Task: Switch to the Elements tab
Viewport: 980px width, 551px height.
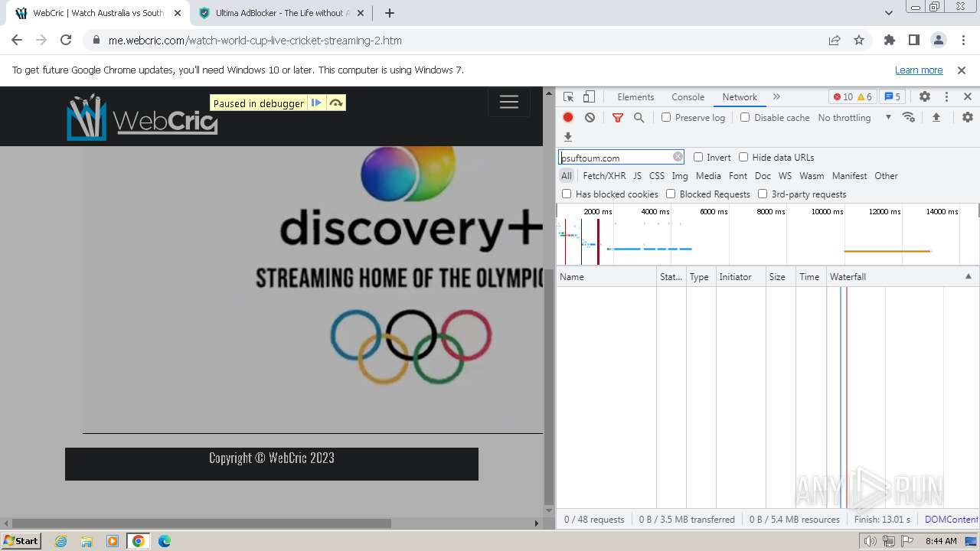Action: tap(635, 96)
